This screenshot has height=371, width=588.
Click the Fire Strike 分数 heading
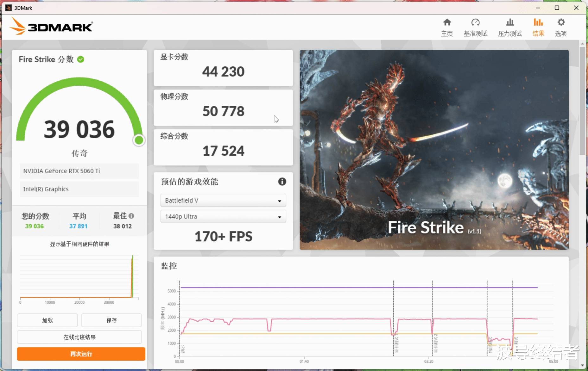click(x=46, y=59)
